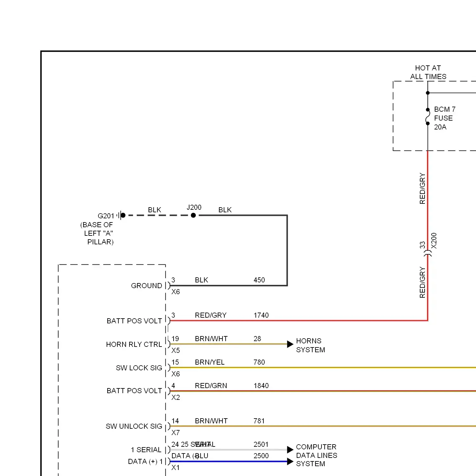Viewport: 476px width, 476px height.
Task: Select circuit number 450
Action: coord(259,280)
